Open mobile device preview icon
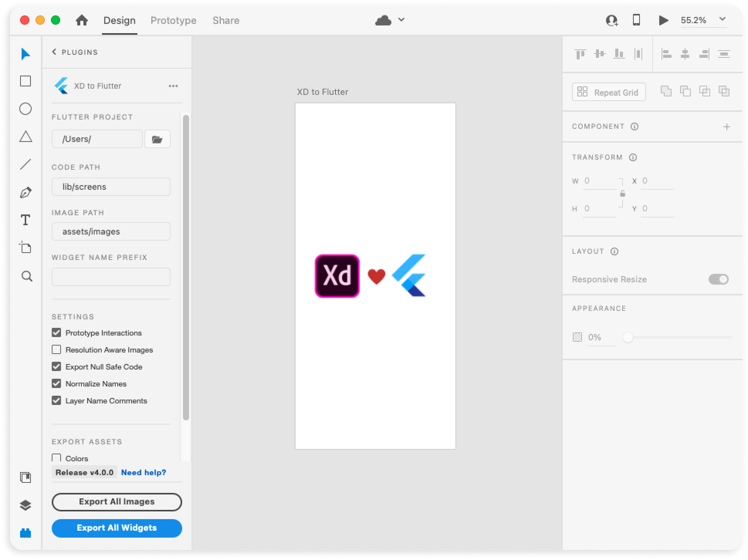748x560 pixels. (x=636, y=20)
